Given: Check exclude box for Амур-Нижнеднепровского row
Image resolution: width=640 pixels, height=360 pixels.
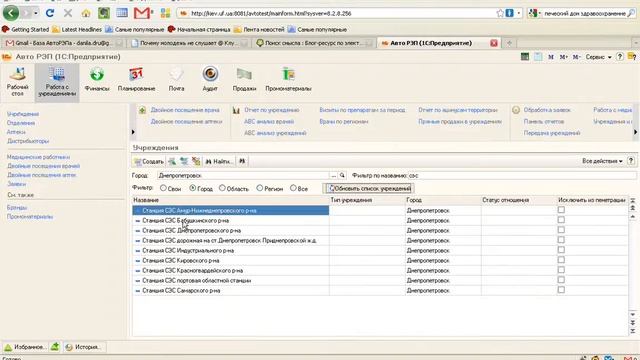Looking at the screenshot, I should click(x=561, y=209).
